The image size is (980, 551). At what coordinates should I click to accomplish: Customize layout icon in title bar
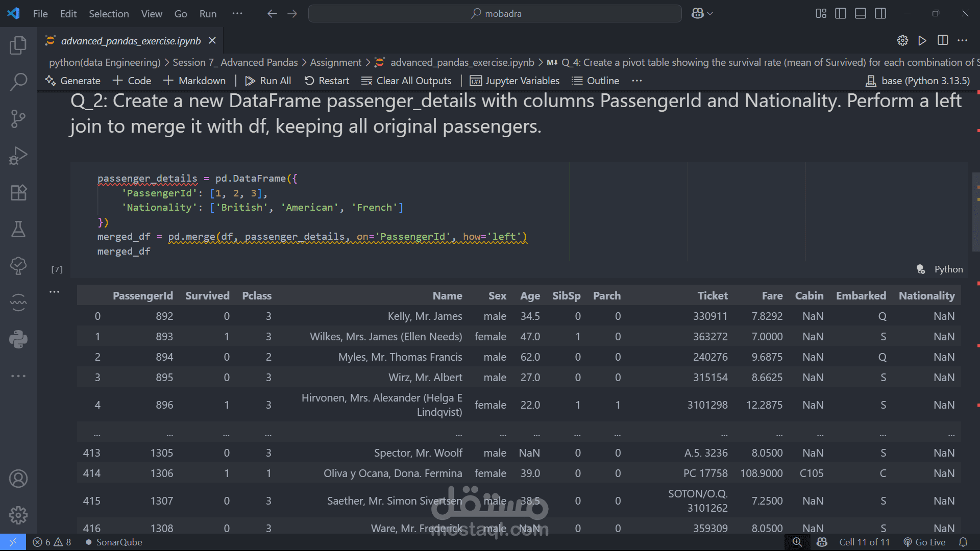(821, 14)
